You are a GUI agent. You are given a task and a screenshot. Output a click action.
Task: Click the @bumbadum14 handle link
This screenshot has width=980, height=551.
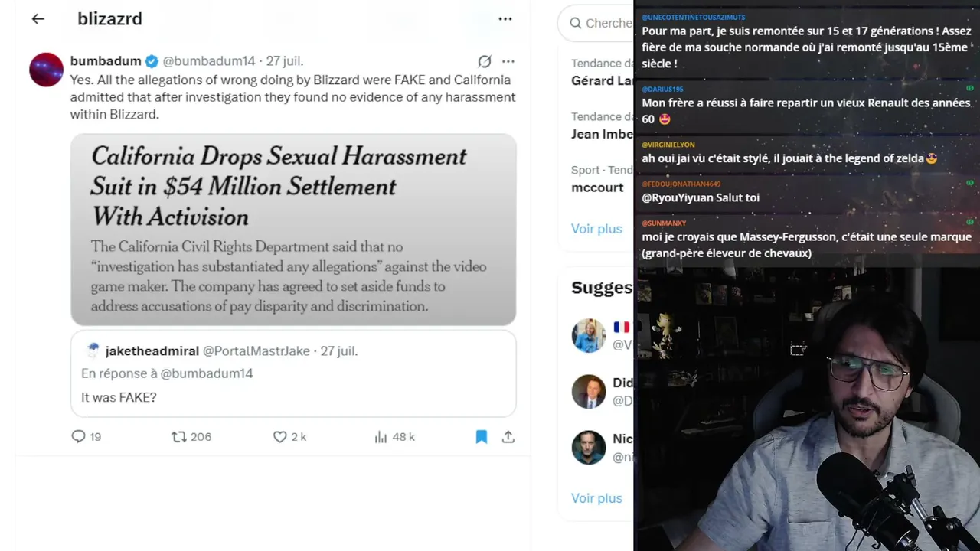tap(209, 61)
